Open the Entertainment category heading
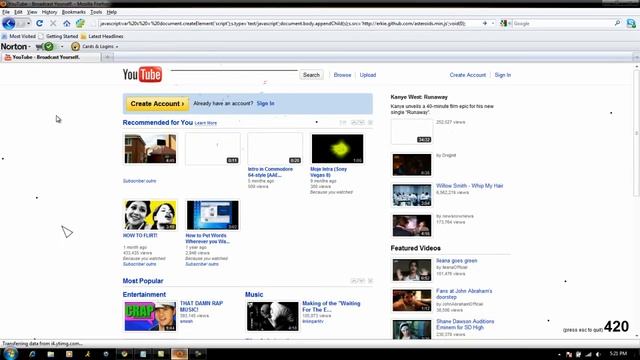Screen dimensions: 640x360 (x=144, y=294)
